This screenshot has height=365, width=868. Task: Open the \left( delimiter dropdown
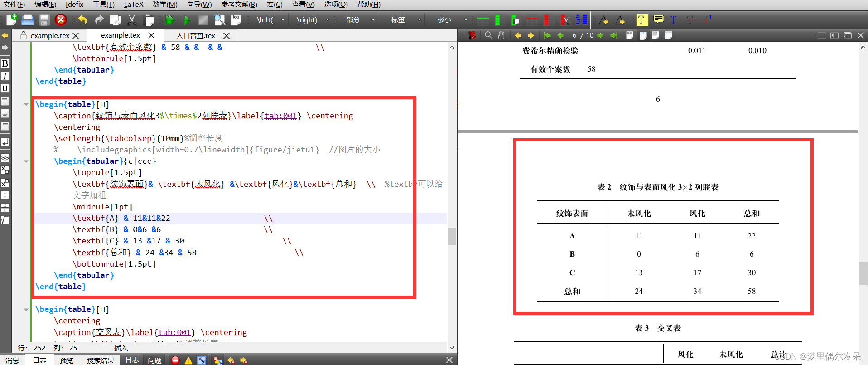(283, 19)
